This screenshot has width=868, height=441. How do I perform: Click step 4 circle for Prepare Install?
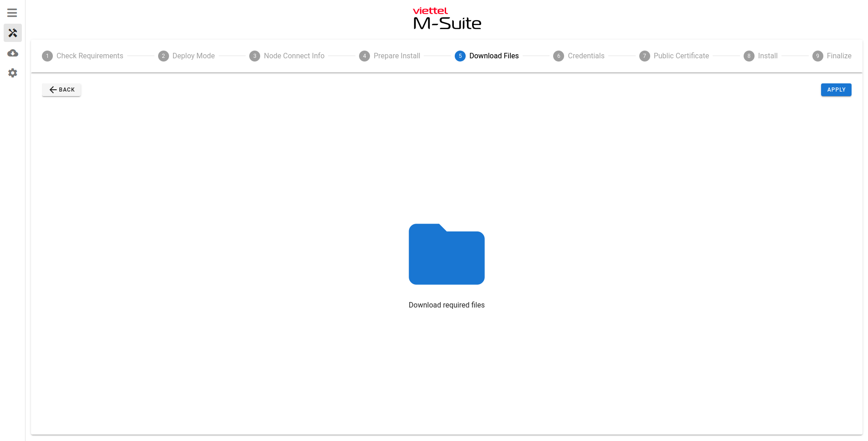(365, 56)
